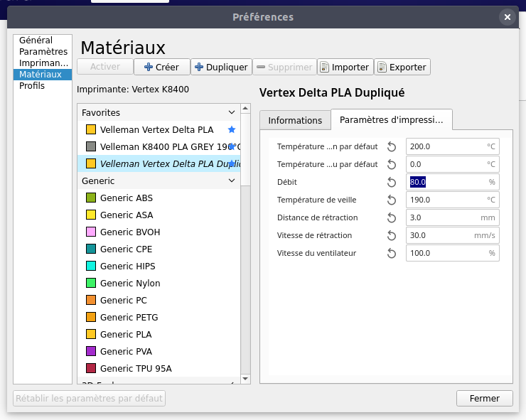Focus the Débit field showing 80.0

(453, 182)
